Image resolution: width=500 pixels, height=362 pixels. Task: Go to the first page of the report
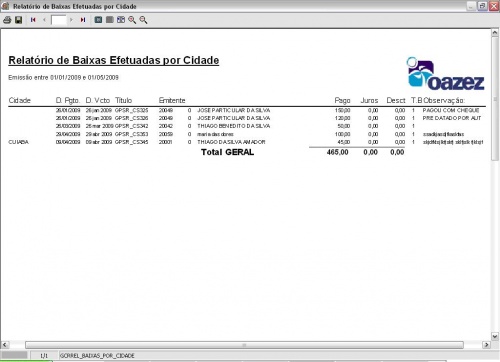tap(33, 20)
